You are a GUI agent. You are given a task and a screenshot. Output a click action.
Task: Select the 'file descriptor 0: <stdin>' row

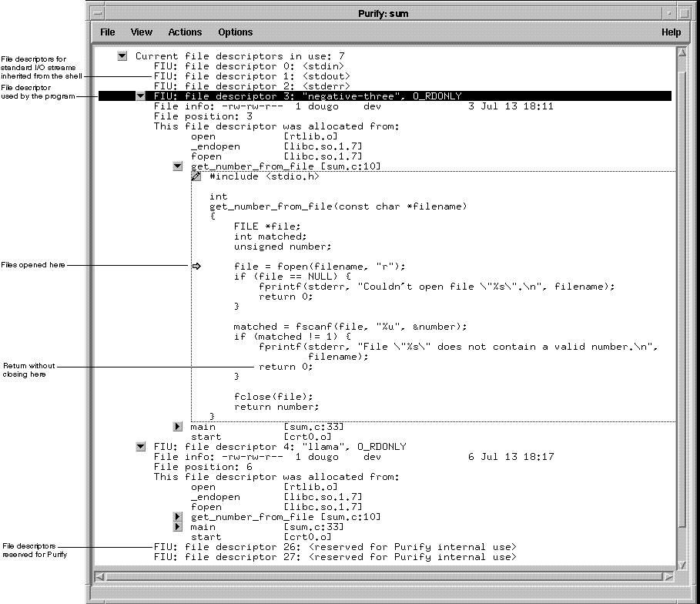point(249,66)
